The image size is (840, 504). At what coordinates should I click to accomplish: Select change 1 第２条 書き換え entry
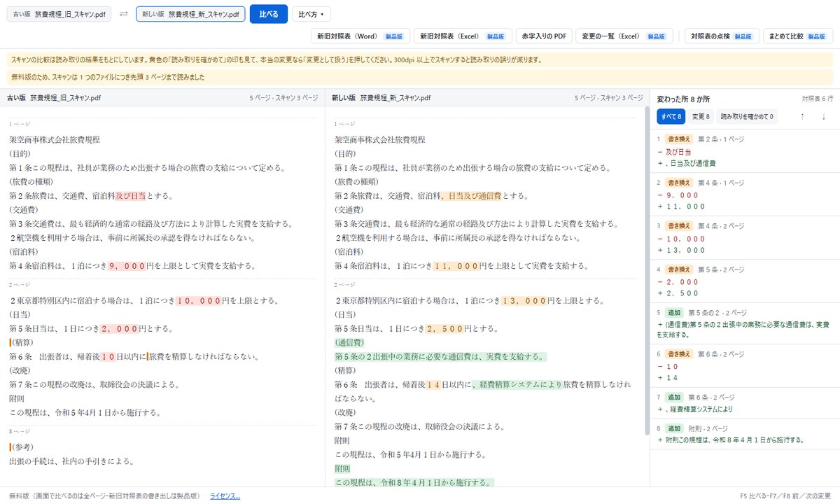pos(745,151)
